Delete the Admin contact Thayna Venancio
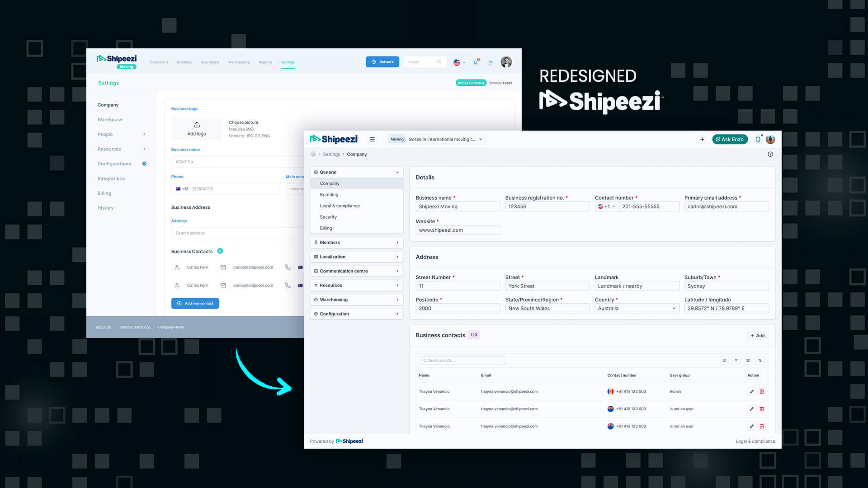 (x=762, y=392)
